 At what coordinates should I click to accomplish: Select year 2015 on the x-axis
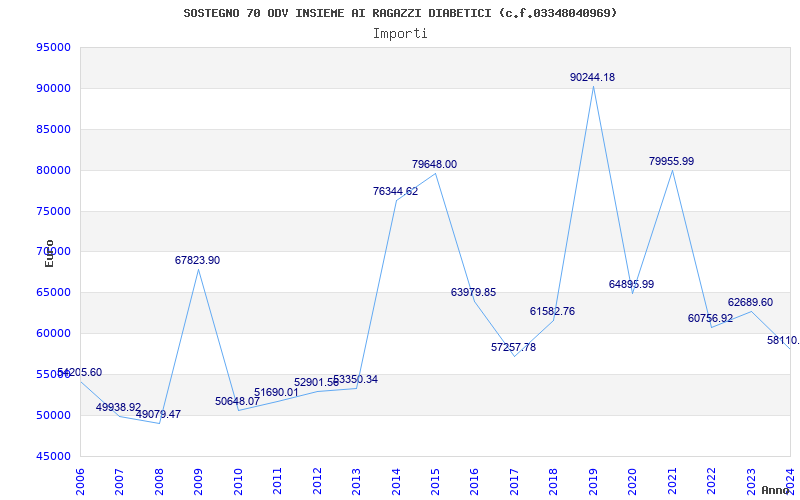coord(435,481)
